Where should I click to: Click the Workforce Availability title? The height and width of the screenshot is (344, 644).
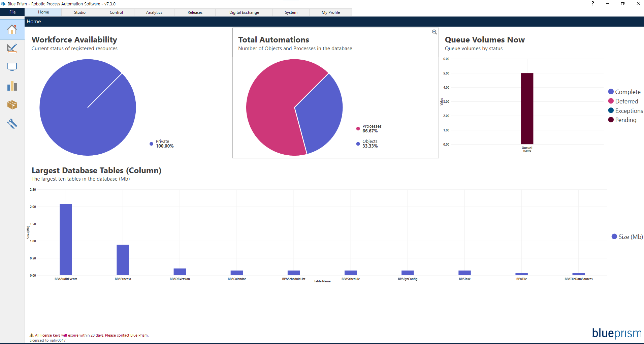74,40
